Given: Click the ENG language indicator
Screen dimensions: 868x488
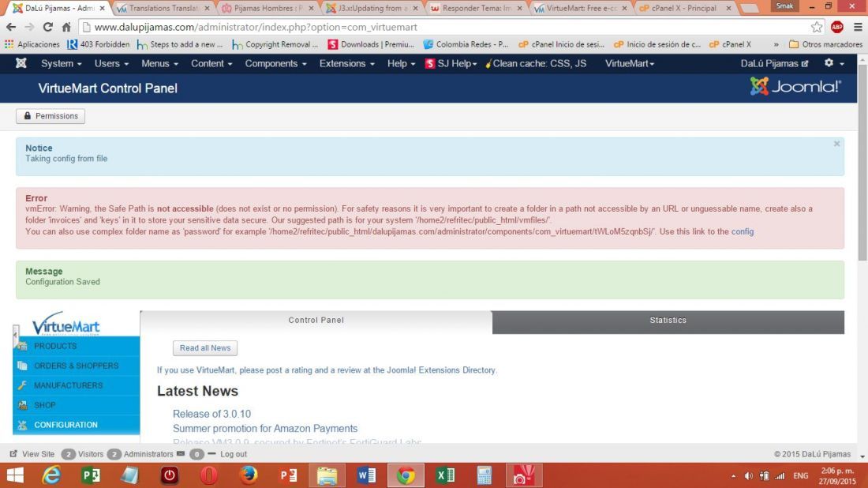Looking at the screenshot, I should click(x=800, y=476).
